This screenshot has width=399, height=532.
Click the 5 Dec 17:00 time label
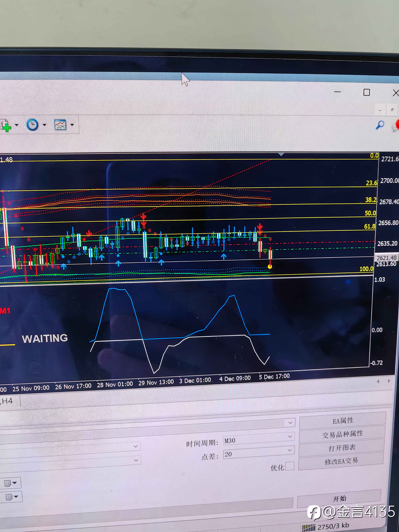[274, 376]
